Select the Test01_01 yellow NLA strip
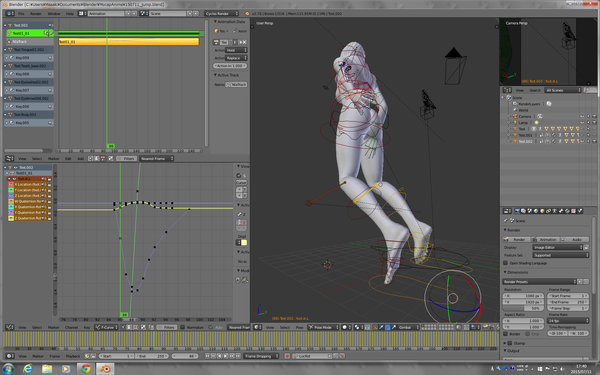The width and height of the screenshot is (600, 375). [129, 42]
